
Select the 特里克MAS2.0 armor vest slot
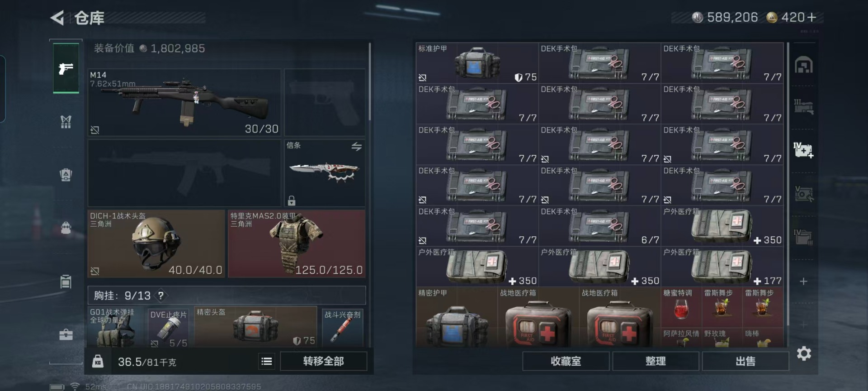pos(297,243)
